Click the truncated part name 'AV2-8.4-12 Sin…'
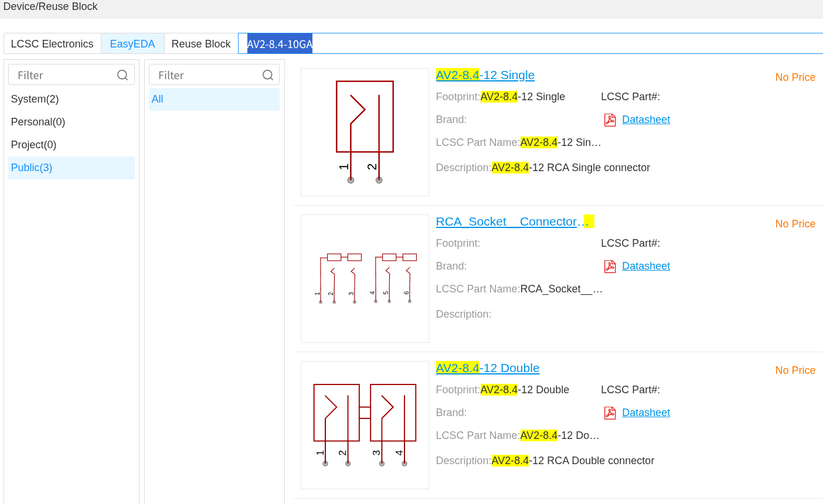Image resolution: width=823 pixels, height=504 pixels. tap(561, 142)
